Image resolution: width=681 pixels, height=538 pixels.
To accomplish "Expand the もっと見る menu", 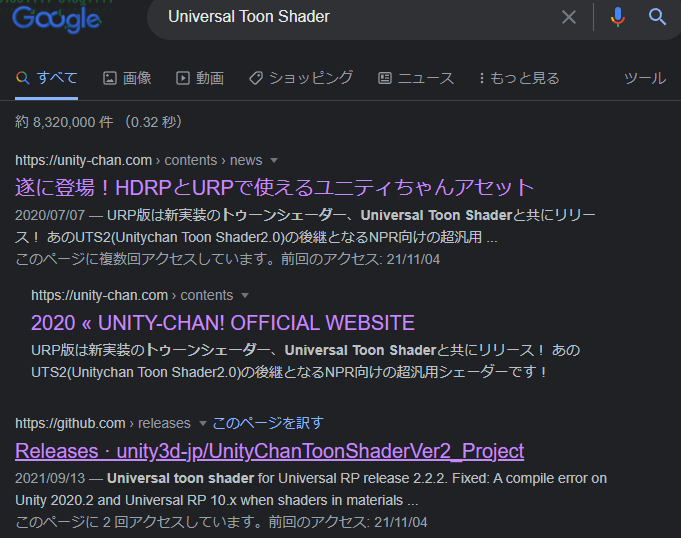I will tap(519, 78).
